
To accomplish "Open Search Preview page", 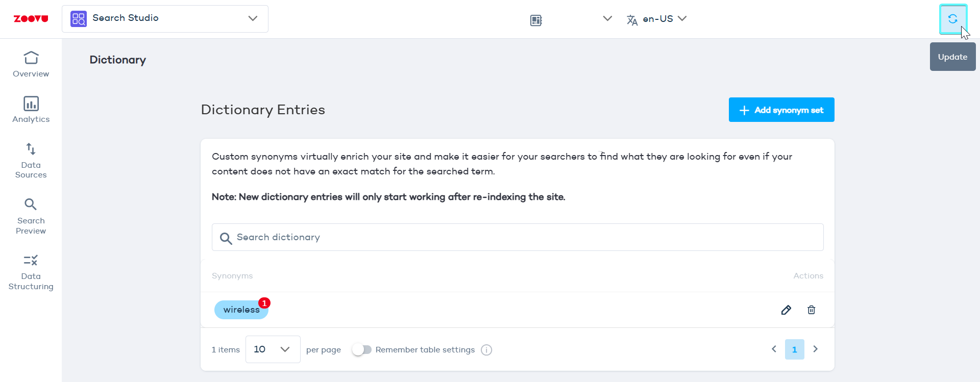I will [x=31, y=216].
